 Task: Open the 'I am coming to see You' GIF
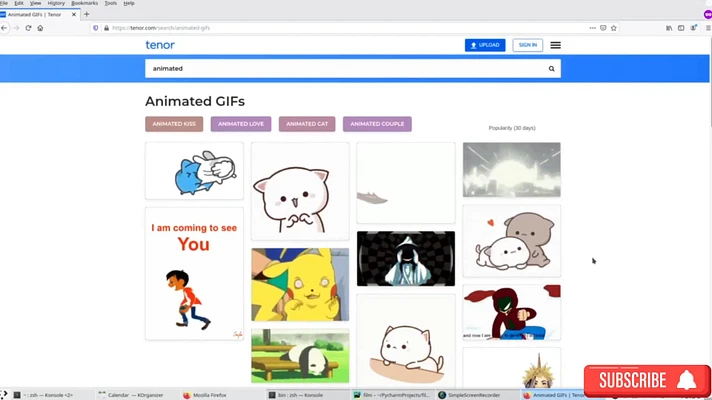point(194,274)
